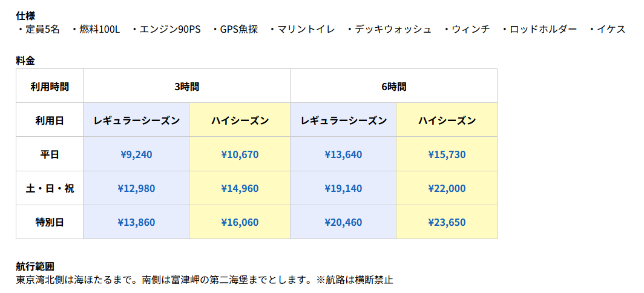Viewport: 644px width, 293px height.
Task: Select the ¥13,860 special day price
Action: 136,222
